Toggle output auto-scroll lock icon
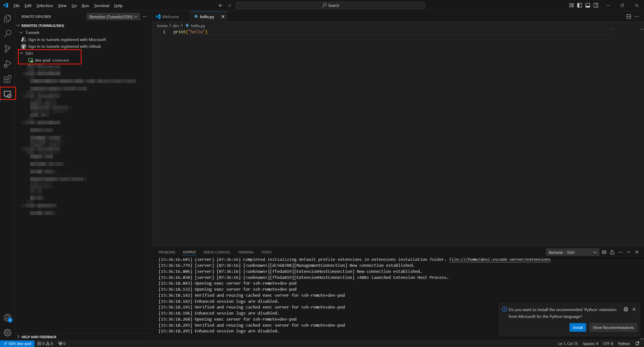 point(612,252)
